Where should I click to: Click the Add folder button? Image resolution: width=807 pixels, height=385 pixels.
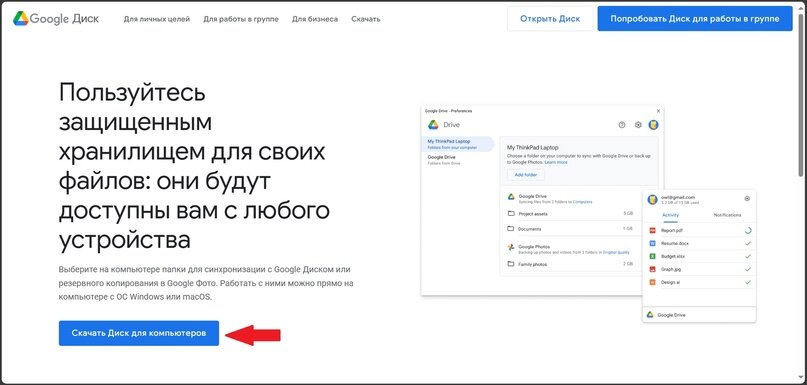point(526,175)
